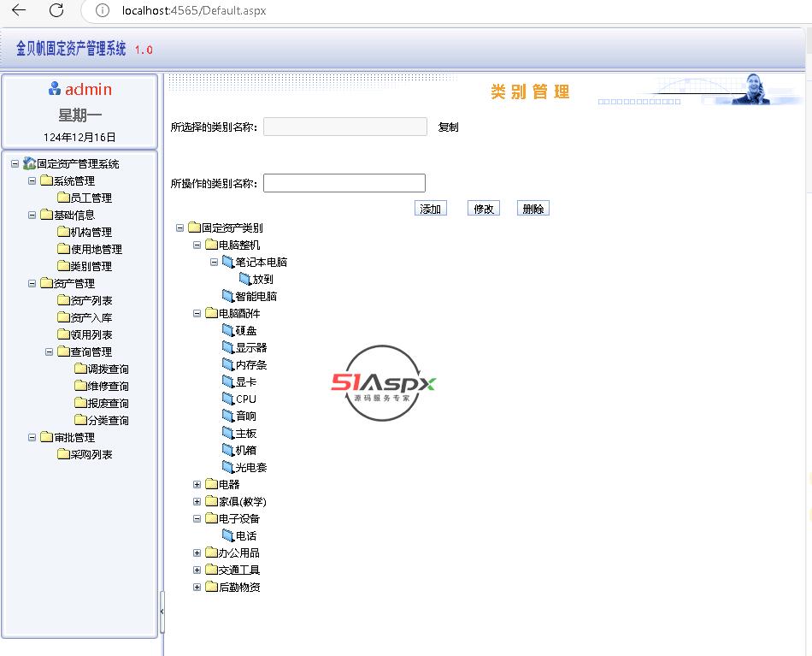Viewport: 812px width, 656px height.
Task: Expand the 电器 category node
Action: tap(197, 484)
